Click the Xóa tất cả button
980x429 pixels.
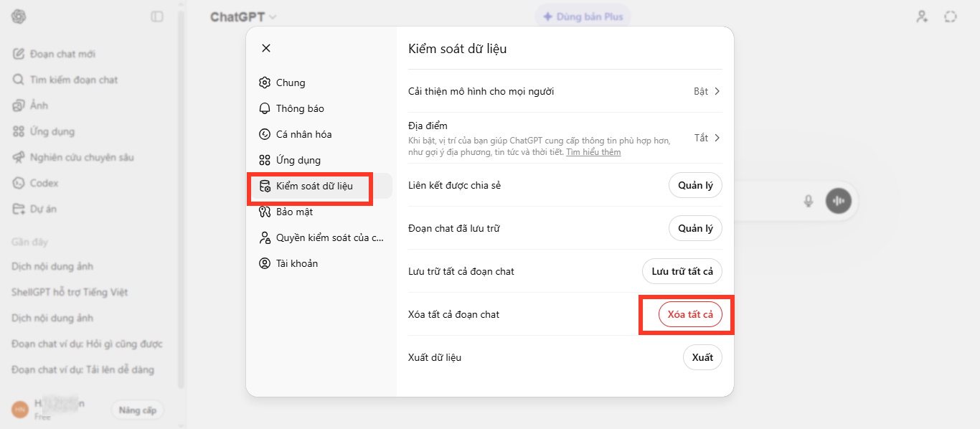point(690,314)
